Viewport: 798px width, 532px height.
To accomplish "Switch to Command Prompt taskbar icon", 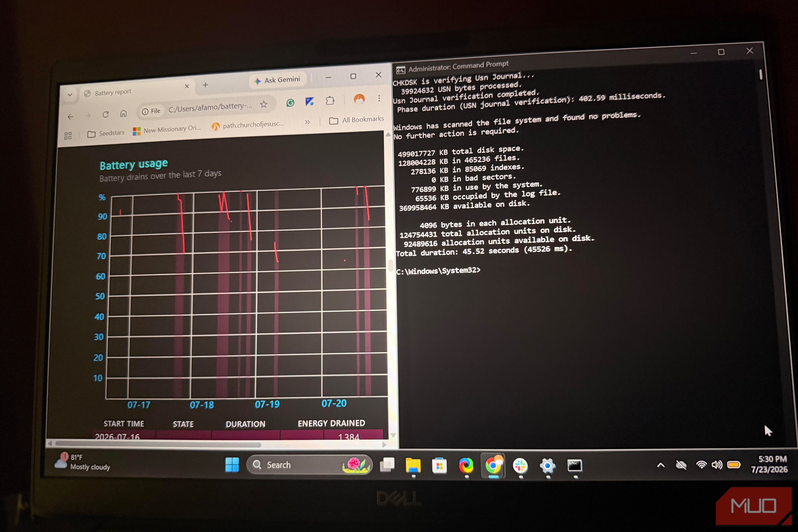I will pyautogui.click(x=575, y=466).
